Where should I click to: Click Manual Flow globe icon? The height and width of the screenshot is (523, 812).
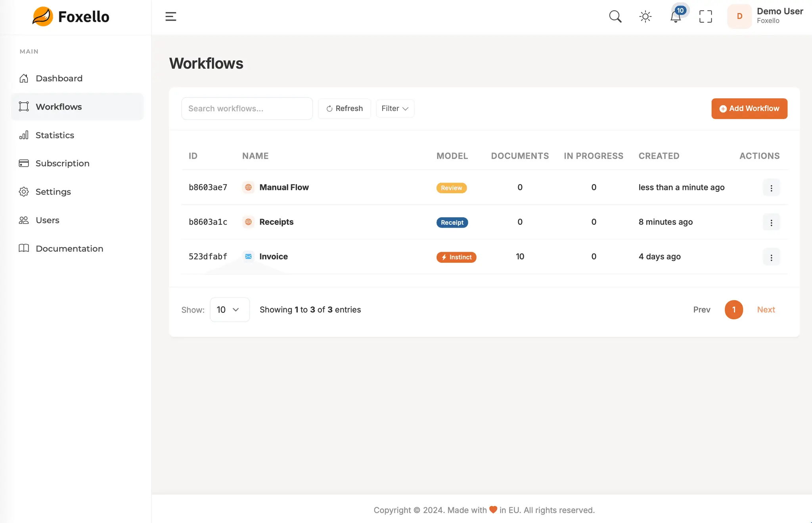pos(248,187)
